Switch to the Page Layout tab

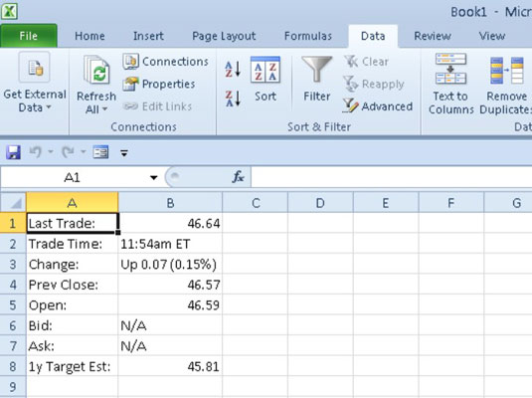224,36
